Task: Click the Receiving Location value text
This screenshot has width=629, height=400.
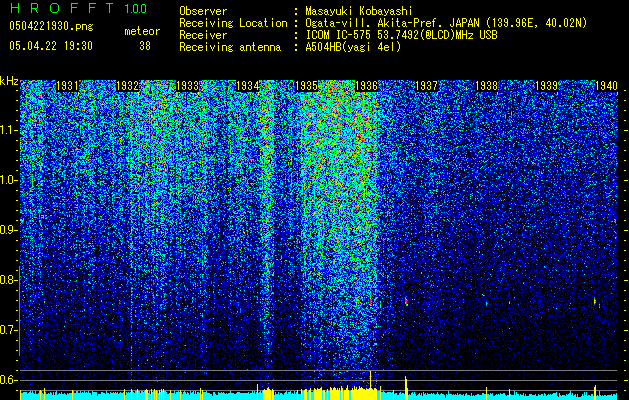Action: 446,23
